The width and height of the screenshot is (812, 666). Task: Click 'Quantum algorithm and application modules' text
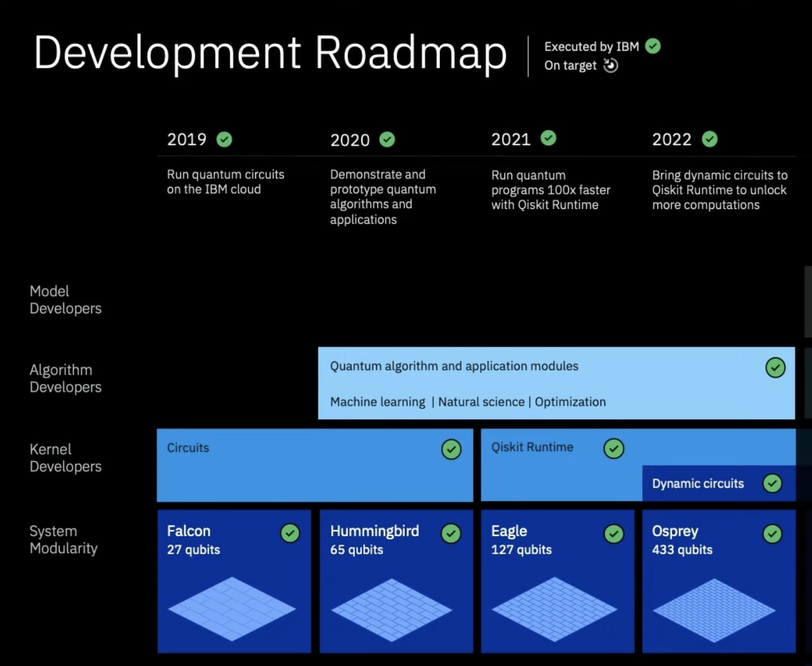(x=454, y=366)
